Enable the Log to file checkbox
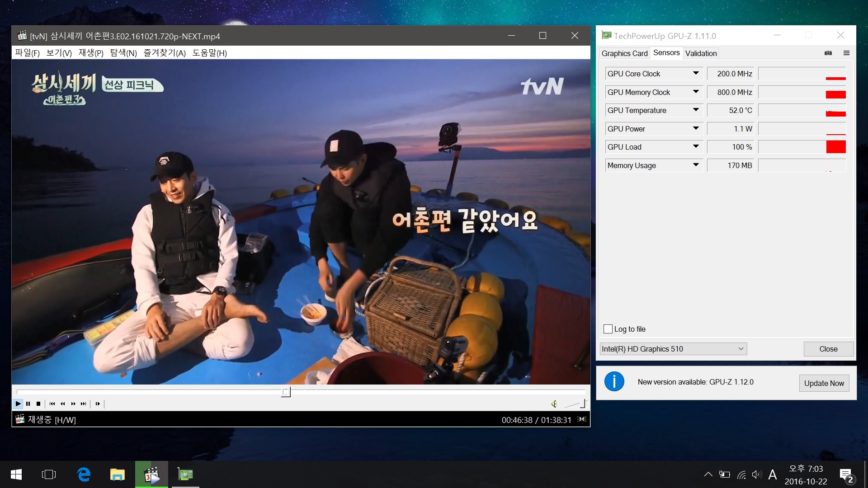The image size is (868, 488). [608, 329]
